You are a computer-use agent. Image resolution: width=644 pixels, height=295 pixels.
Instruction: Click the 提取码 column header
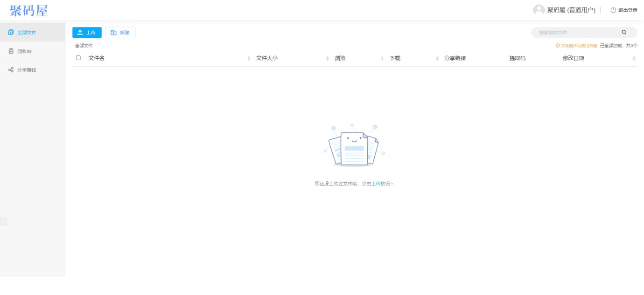point(518,58)
